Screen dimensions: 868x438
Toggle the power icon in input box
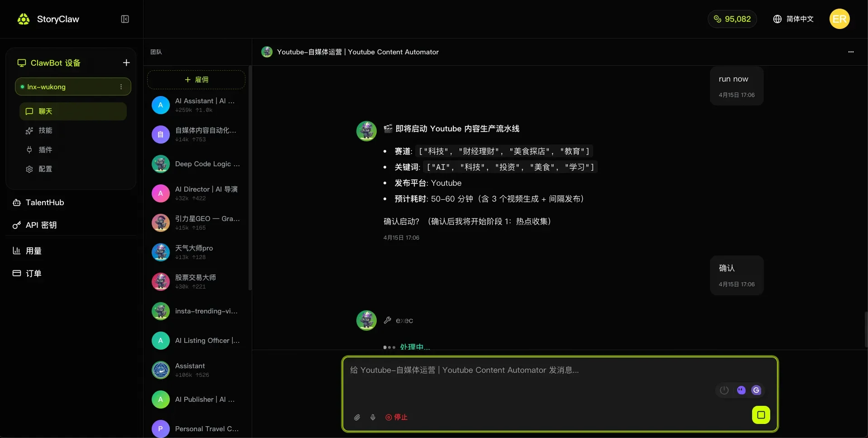[724, 390]
